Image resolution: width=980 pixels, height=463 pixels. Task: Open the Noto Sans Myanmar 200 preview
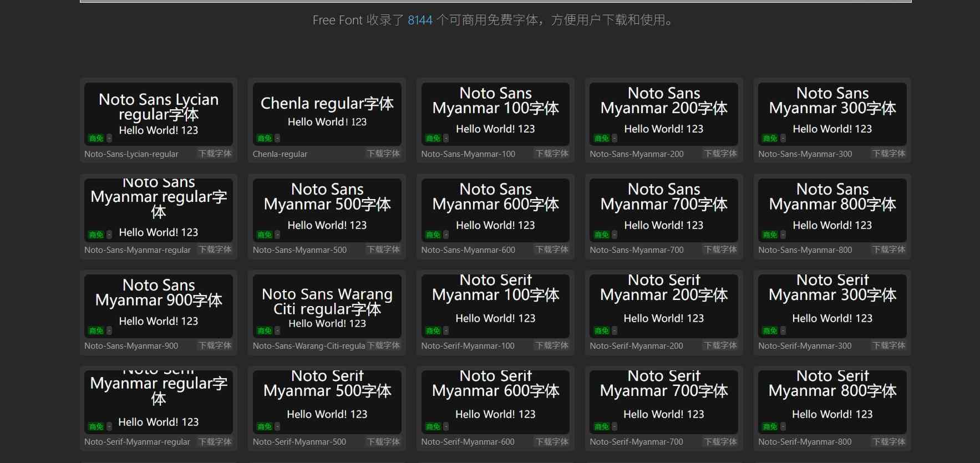click(x=663, y=111)
